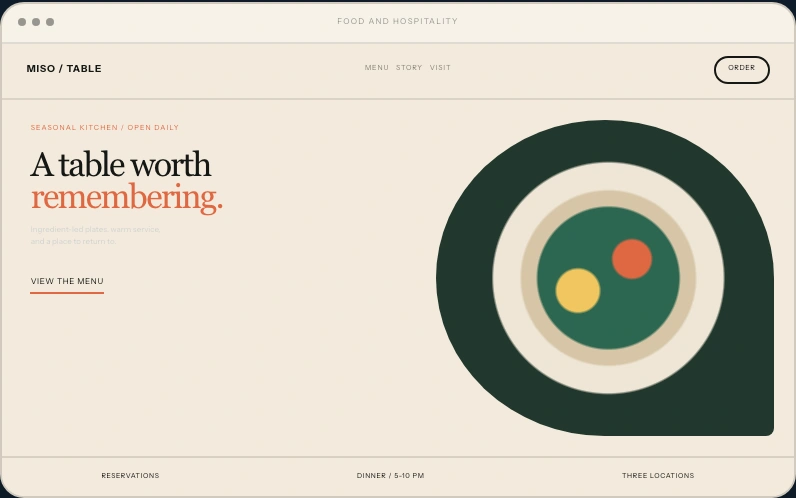Screen dimensions: 796x498
Task: Open the STORY navigation link
Action: pyautogui.click(x=409, y=68)
